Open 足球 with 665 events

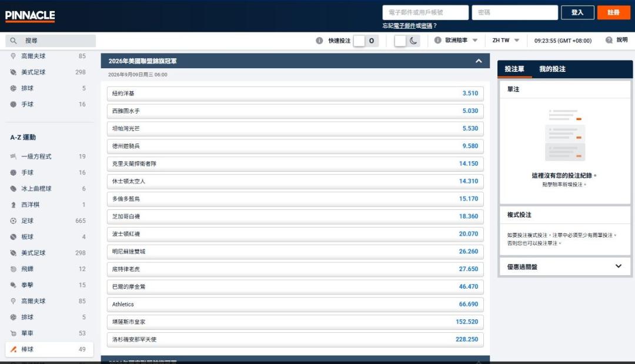point(49,221)
